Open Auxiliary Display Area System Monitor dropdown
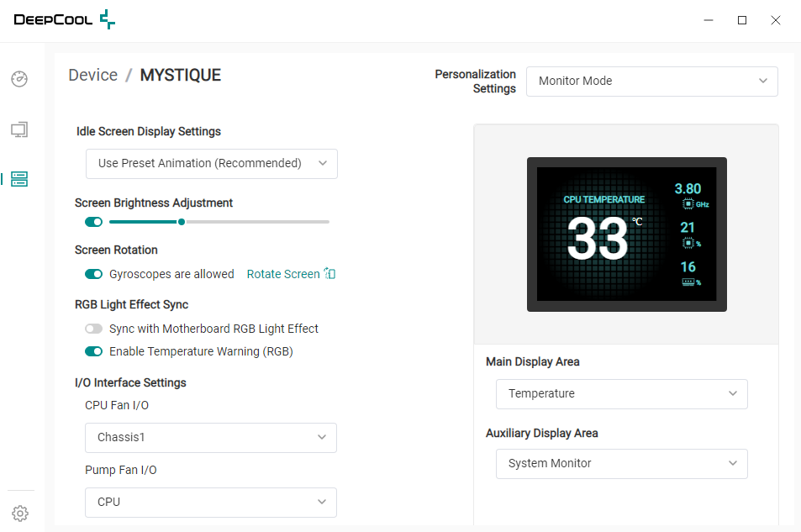 [622, 464]
